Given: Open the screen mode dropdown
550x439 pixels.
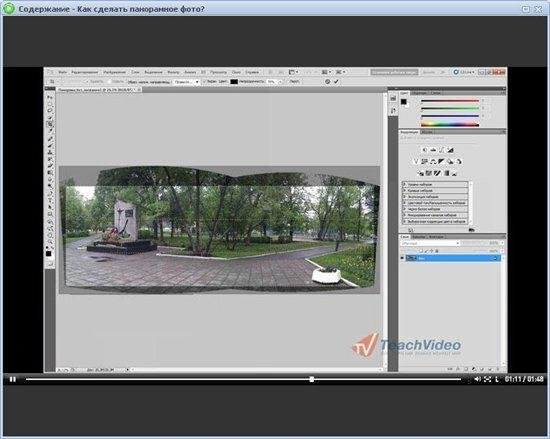Looking at the screenshot, I should [340, 72].
